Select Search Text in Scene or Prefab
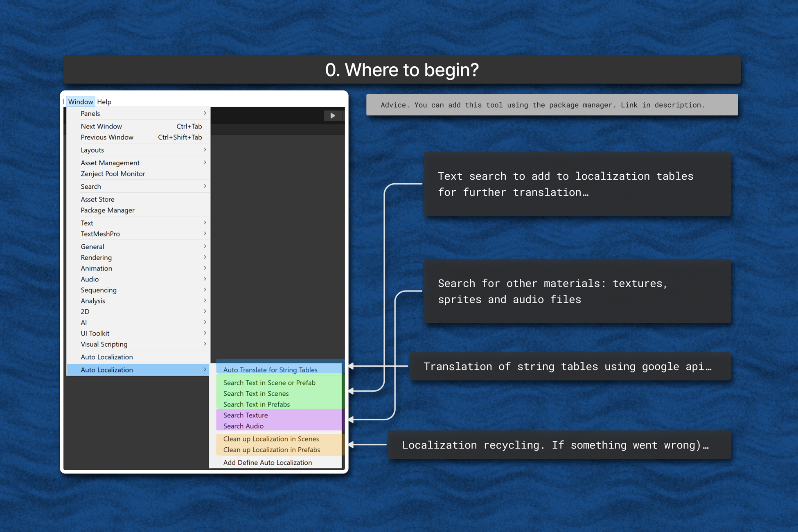Screen dimensions: 798x532 (x=269, y=383)
